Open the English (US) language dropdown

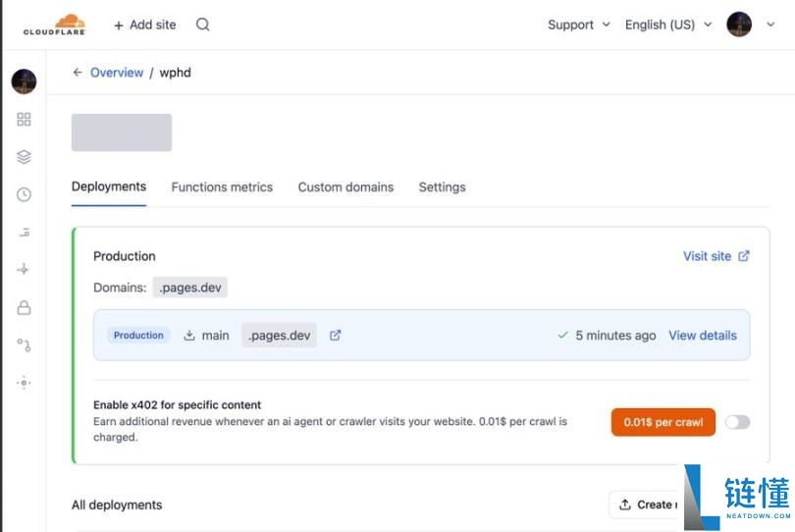tap(668, 25)
